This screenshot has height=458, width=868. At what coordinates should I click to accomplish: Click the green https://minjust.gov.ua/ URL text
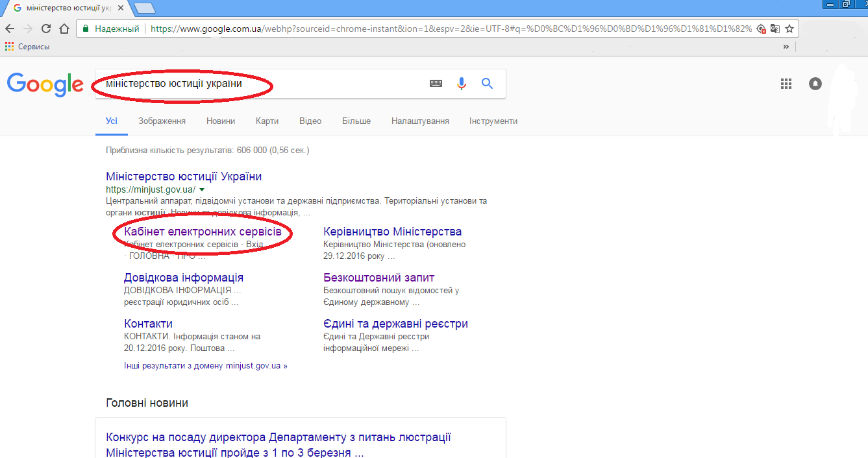tap(151, 189)
